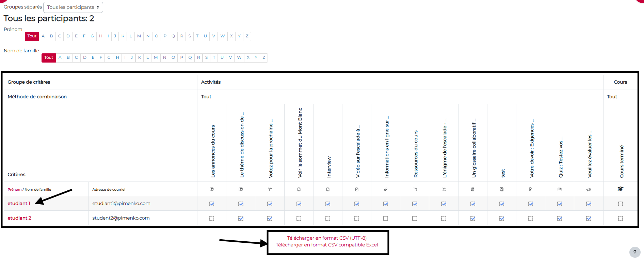Open the Tous les participants group dropdown
Viewport: 644px width, 258px height.
coord(73,7)
